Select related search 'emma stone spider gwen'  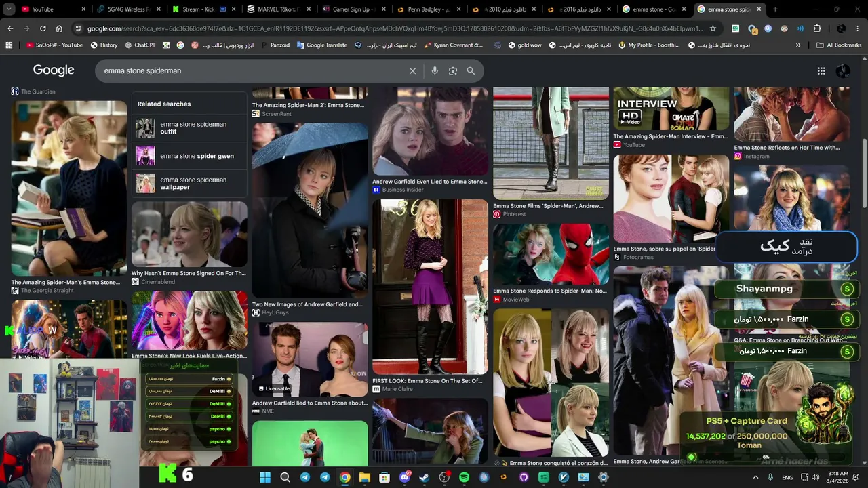[x=190, y=156]
